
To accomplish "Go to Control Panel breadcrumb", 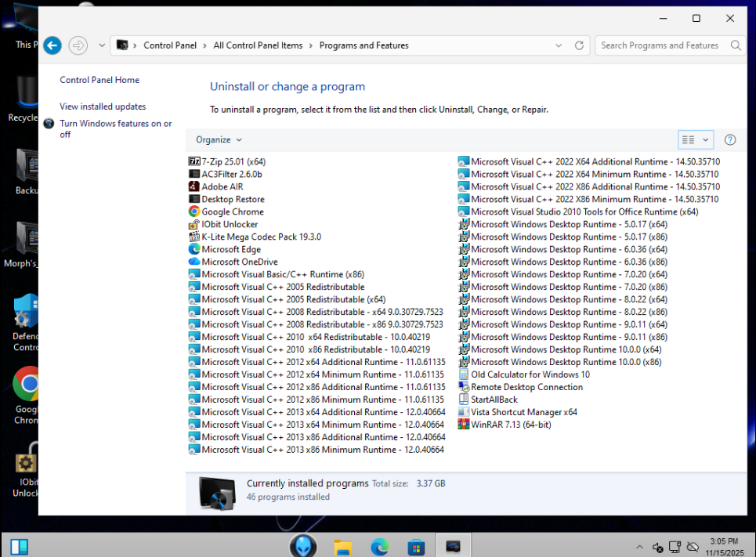I will point(170,45).
